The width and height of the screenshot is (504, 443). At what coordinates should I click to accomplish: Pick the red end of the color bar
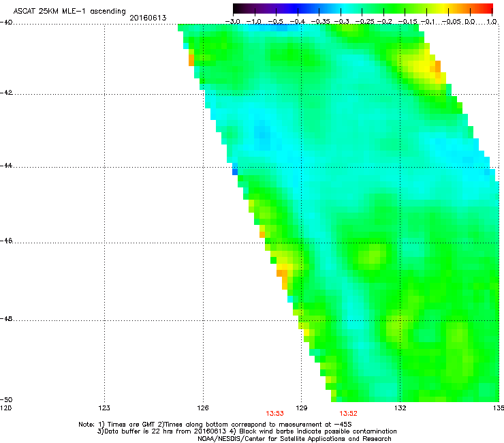pos(490,8)
